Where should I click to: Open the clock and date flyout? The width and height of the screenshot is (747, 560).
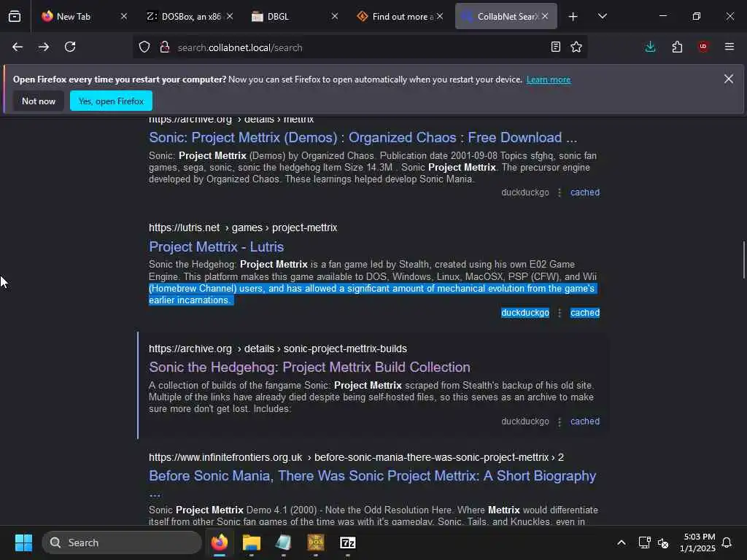click(697, 542)
